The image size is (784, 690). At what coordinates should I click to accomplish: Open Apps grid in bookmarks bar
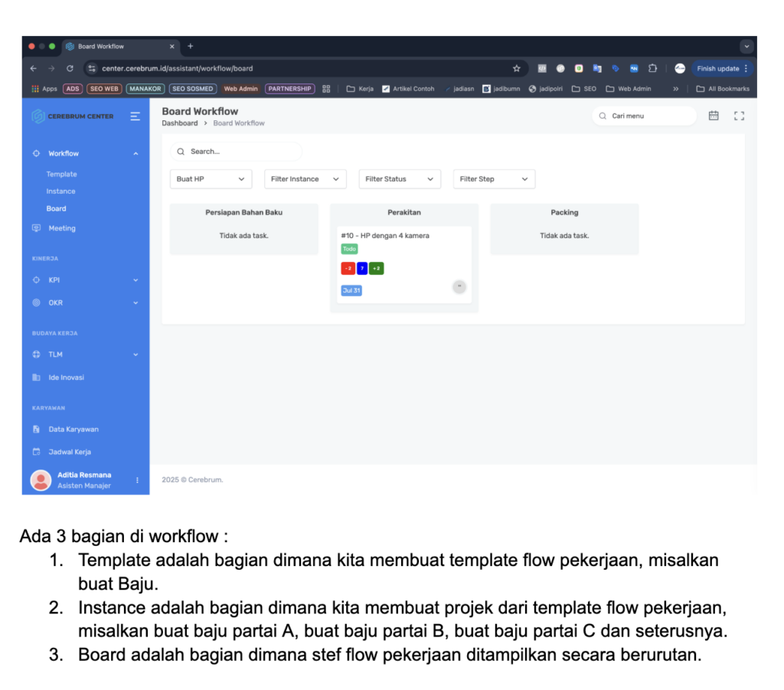pyautogui.click(x=44, y=89)
